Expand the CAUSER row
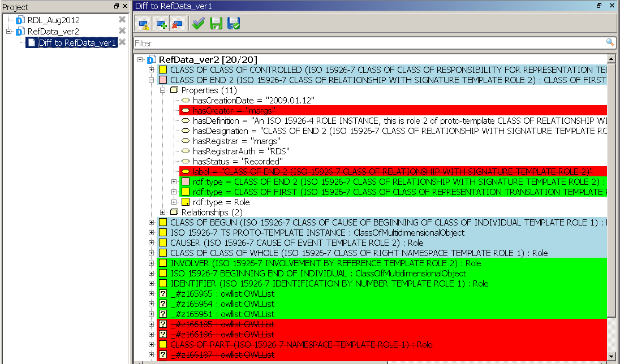Screen dimensions: 620x364 (x=151, y=242)
